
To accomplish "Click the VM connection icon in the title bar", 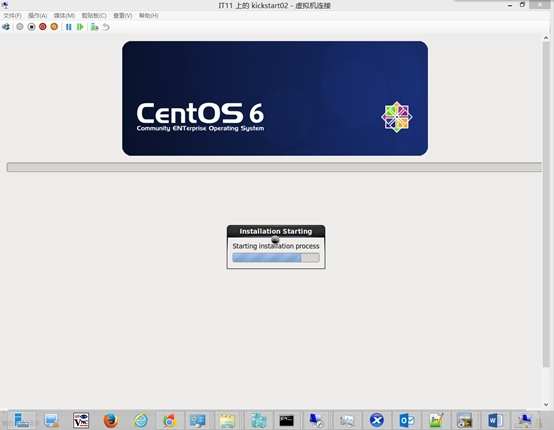I will pos(5,5).
